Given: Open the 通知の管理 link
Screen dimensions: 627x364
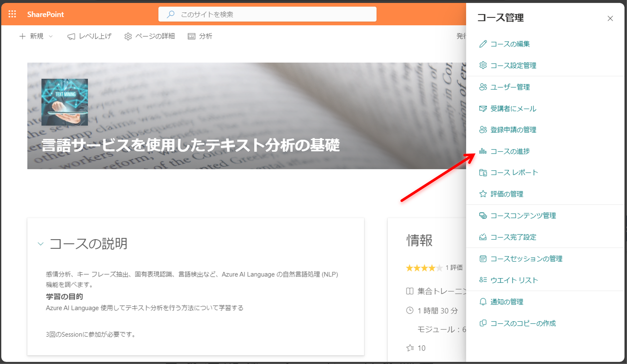Looking at the screenshot, I should (507, 302).
